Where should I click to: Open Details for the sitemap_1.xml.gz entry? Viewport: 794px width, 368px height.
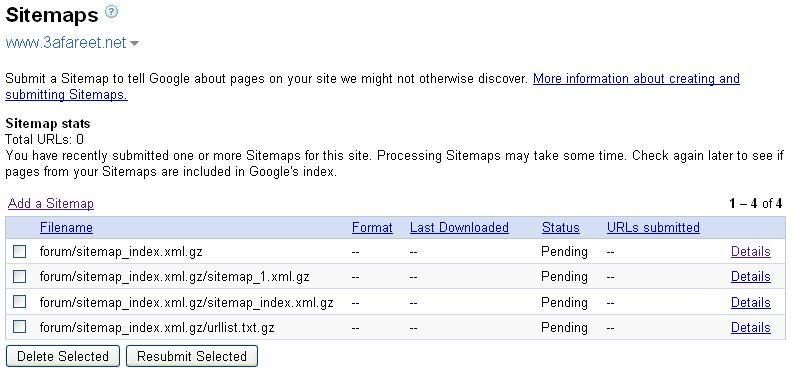(750, 276)
